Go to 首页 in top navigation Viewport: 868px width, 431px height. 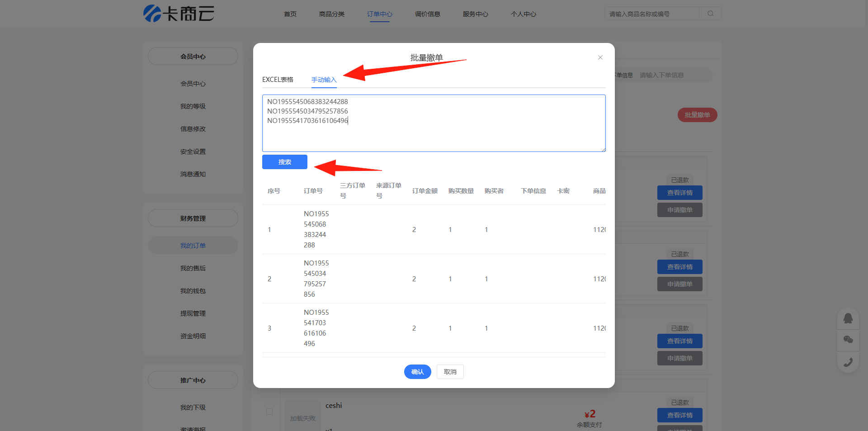pos(290,14)
